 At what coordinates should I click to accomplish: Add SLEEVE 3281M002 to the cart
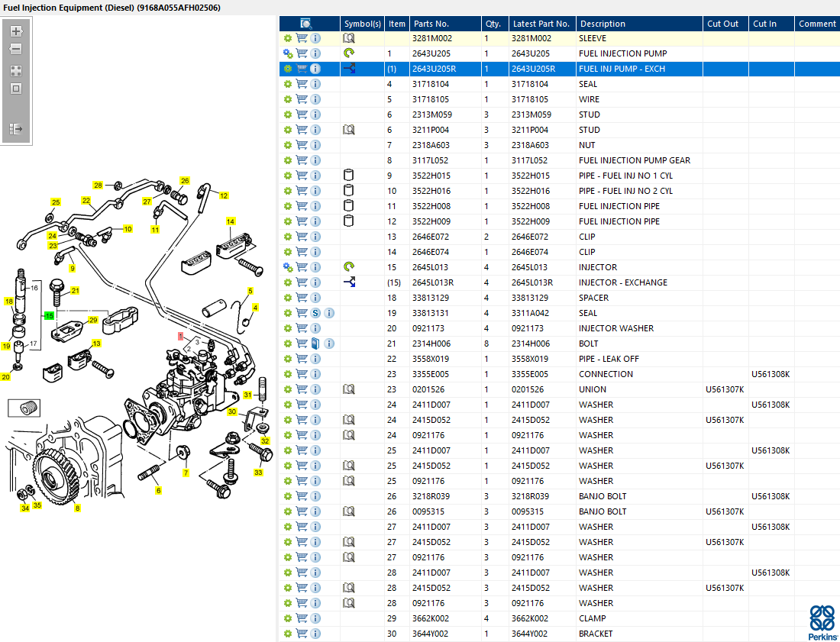302,39
